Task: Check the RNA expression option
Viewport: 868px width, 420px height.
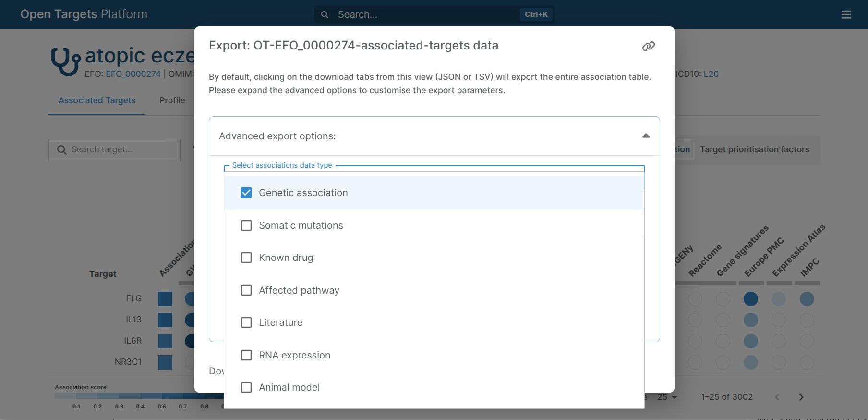Action: 246,355
